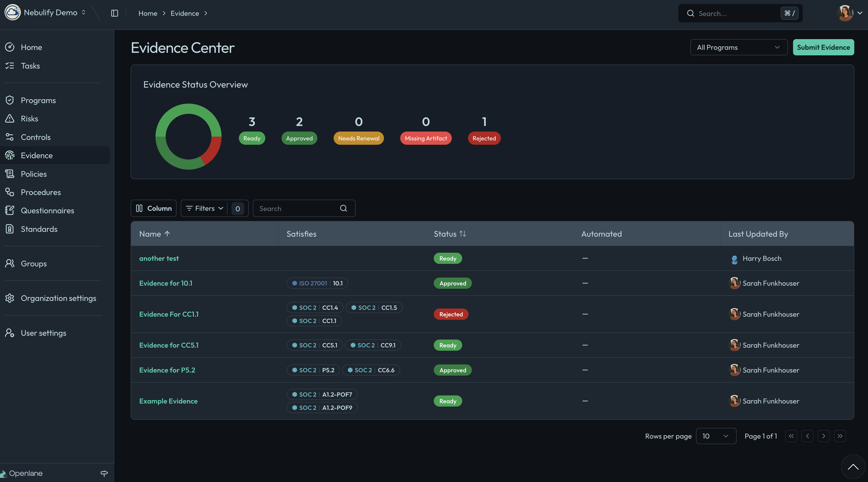Open the 'Evidence for 10.1' link
The height and width of the screenshot is (482, 868).
pos(166,283)
